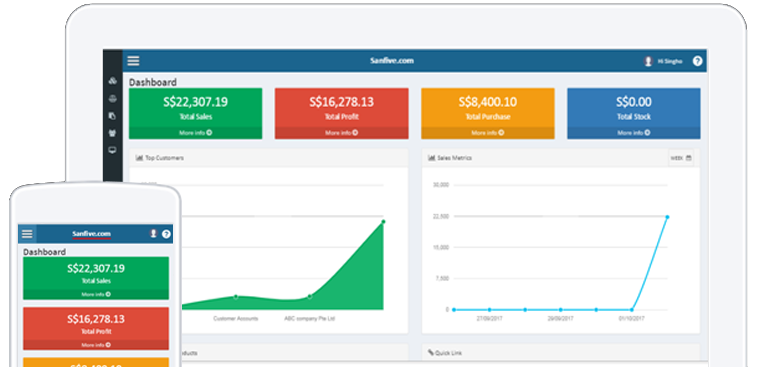The height and width of the screenshot is (368, 761).
Task: Click the Customer Accounts axis label
Action: click(236, 319)
